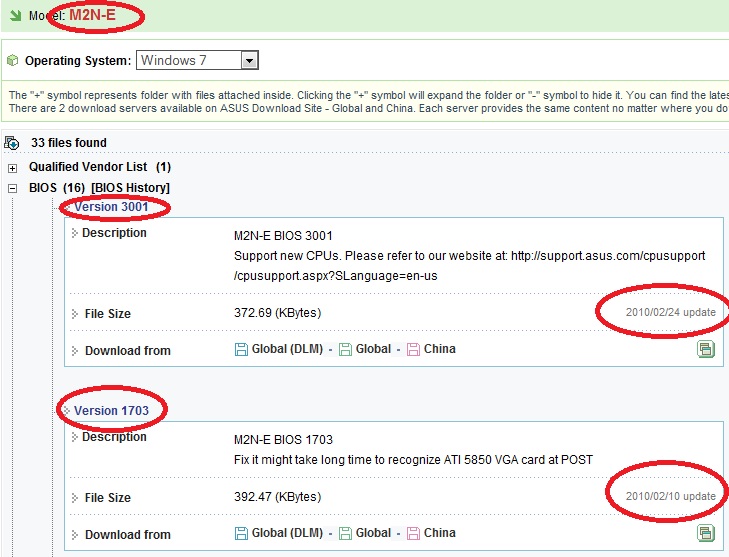Click the files found icon
729x557 pixels.
[x=12, y=143]
